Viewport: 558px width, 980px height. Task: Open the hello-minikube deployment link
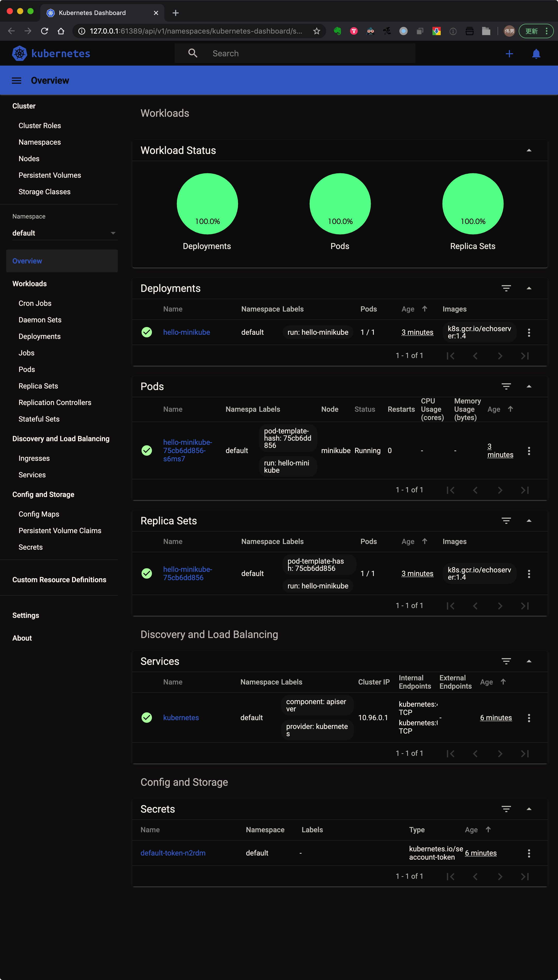[186, 332]
